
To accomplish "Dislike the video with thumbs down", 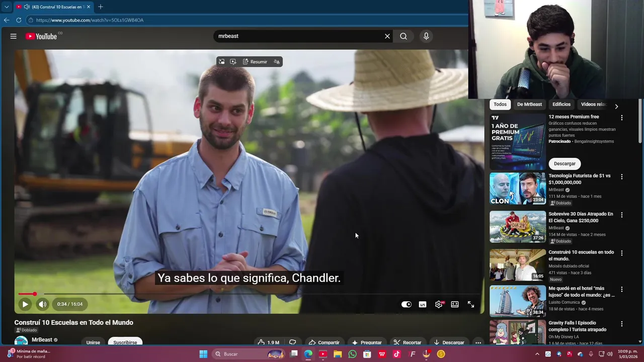I will pos(293,342).
